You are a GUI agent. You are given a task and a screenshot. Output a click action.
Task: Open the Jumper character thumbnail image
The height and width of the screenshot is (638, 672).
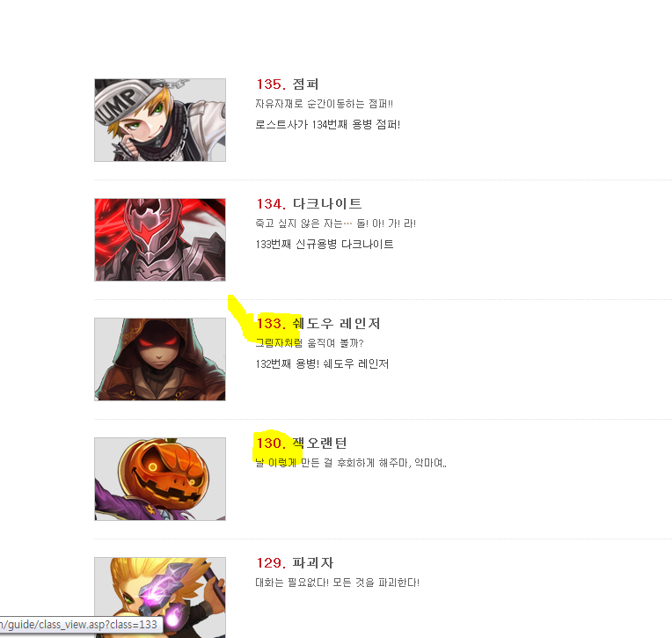point(160,120)
